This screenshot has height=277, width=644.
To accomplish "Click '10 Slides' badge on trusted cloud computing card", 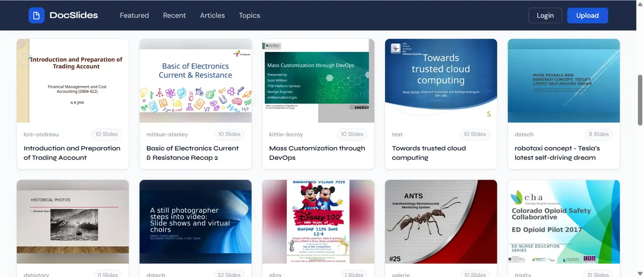I will point(475,134).
